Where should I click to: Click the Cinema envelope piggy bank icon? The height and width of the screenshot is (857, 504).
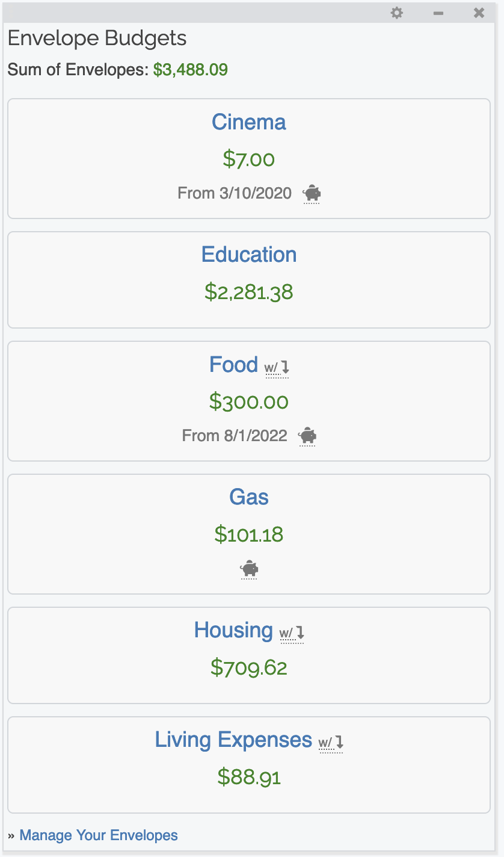point(312,194)
